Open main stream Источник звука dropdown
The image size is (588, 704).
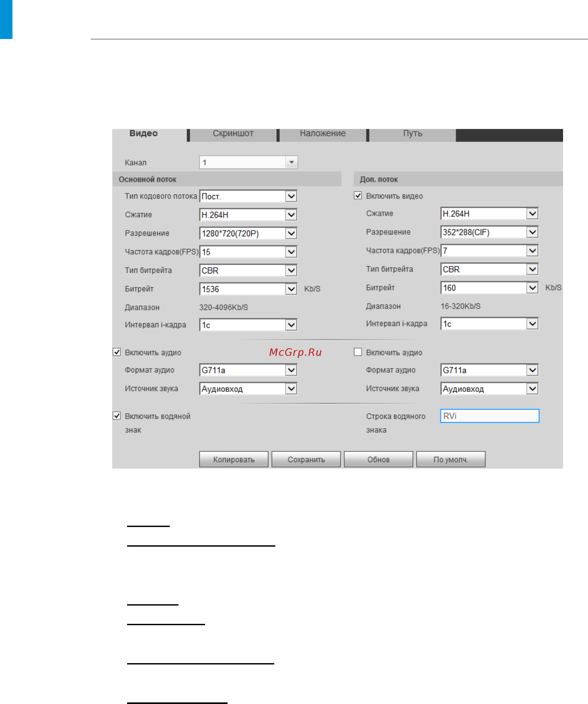(248, 388)
